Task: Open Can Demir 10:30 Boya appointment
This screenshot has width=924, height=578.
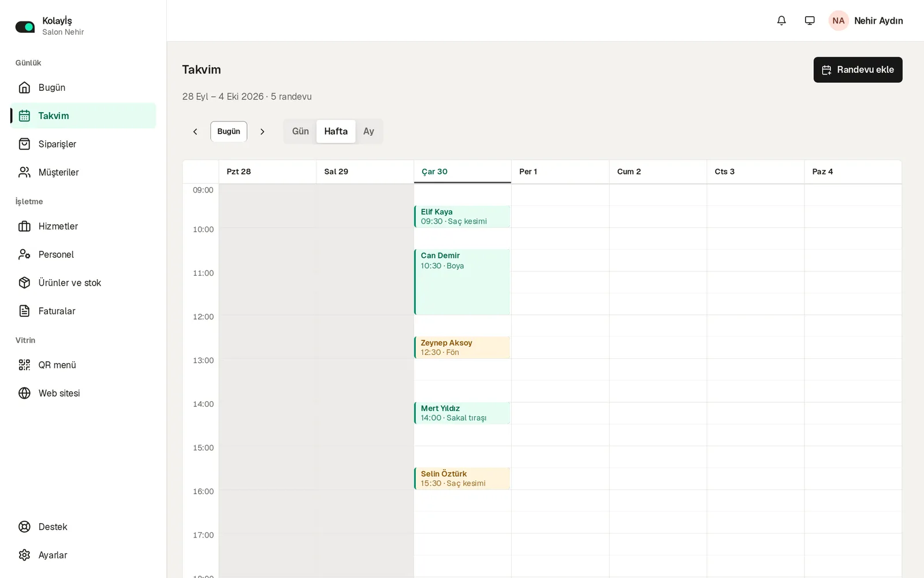Action: click(x=462, y=282)
